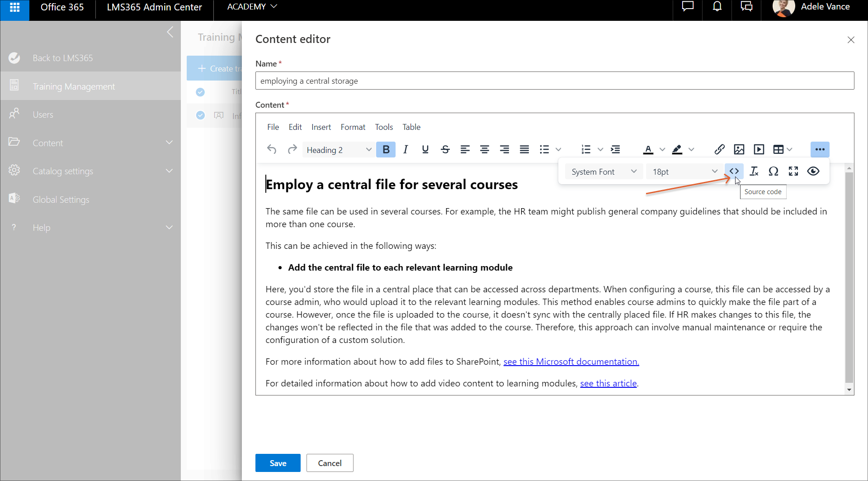Click the Source code icon

734,171
